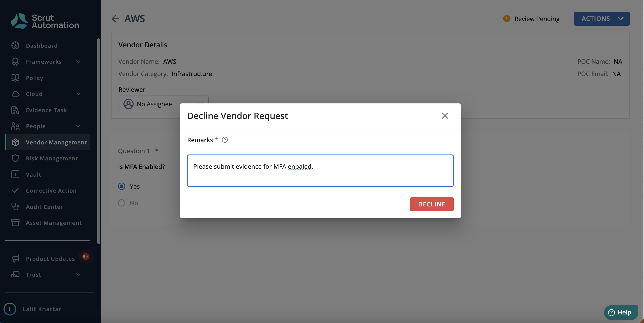Select the Yes radio button

122,186
